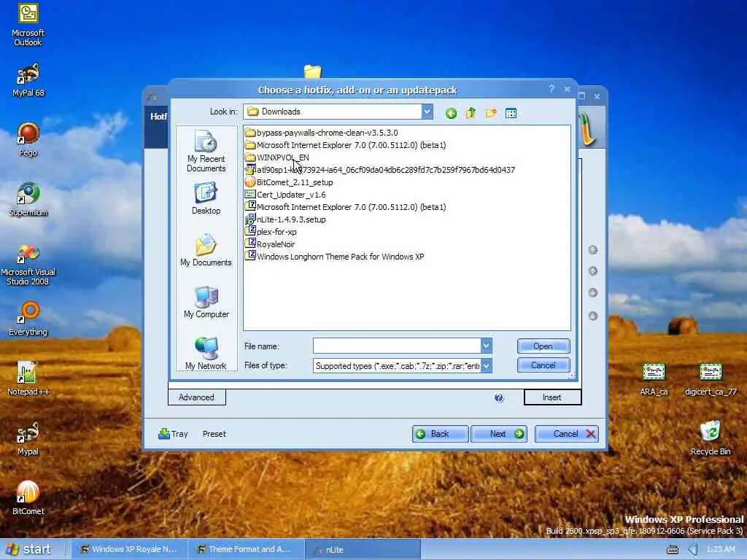Select the Microsoft Internet Explorer 7.0 folder
This screenshot has height=560, width=747.
345,145
